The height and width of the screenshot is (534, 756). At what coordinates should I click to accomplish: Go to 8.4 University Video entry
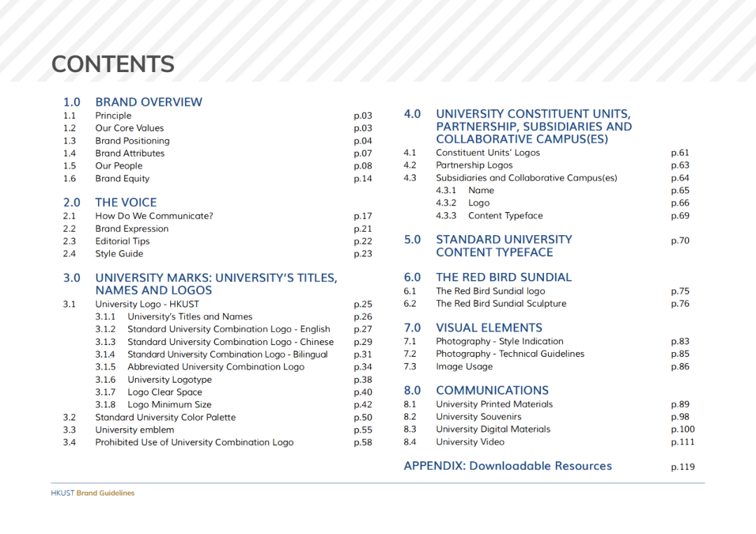click(x=470, y=442)
